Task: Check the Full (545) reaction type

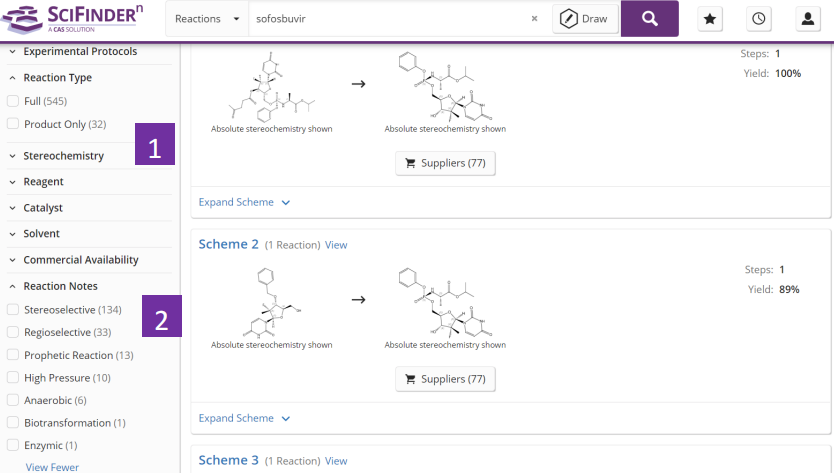Action: tap(13, 101)
